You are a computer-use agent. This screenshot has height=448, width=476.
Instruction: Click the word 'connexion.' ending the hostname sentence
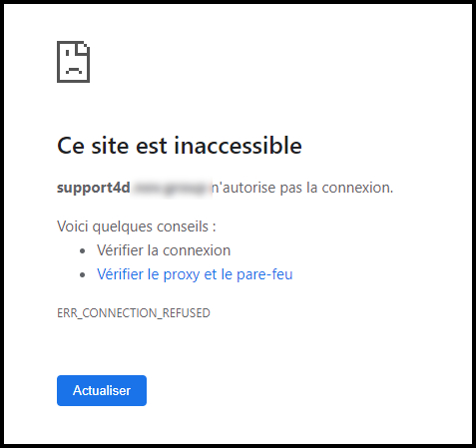(357, 188)
